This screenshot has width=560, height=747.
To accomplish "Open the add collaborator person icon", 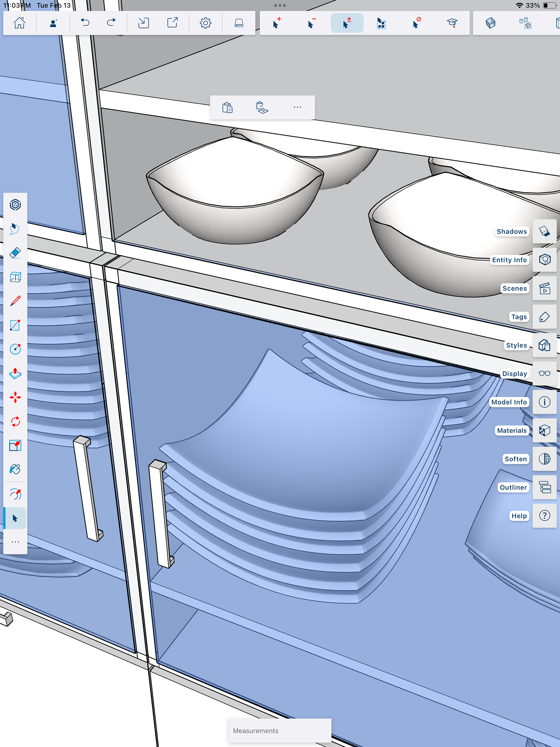I will tap(53, 23).
